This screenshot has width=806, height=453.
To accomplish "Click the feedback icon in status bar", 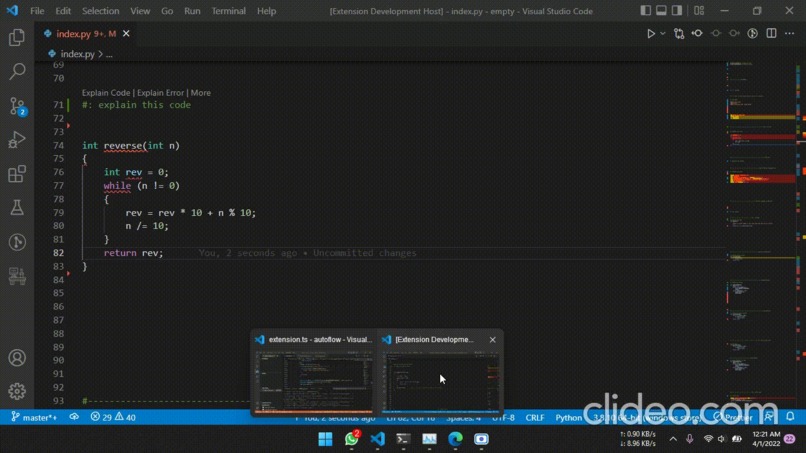I will click(x=769, y=416).
